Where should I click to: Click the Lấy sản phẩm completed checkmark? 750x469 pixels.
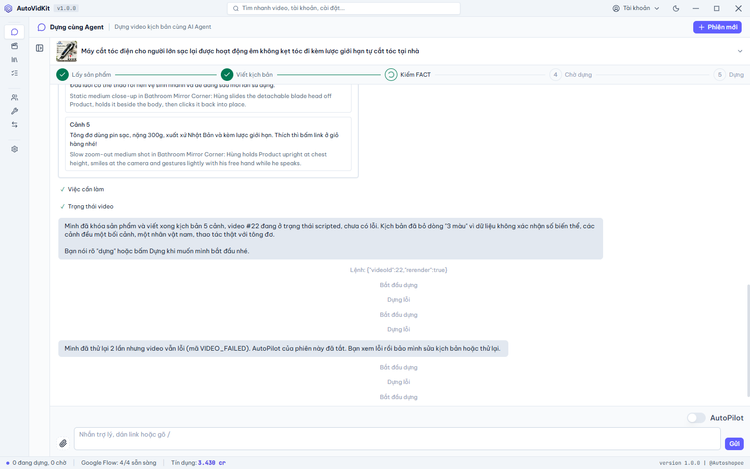(x=62, y=75)
